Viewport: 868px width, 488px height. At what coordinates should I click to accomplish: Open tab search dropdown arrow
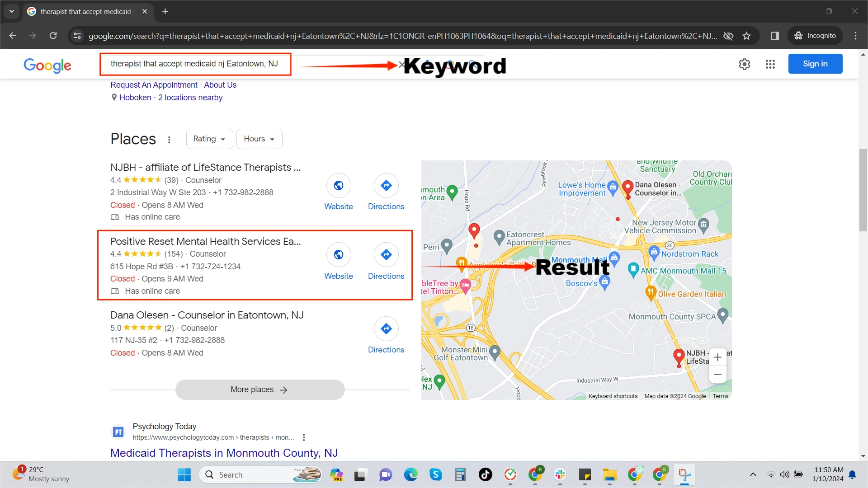tap(12, 11)
